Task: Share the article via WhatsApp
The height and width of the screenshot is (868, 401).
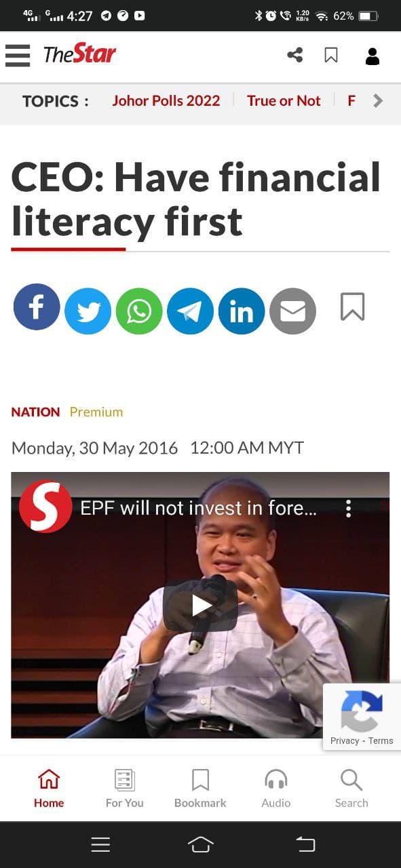Action: (139, 311)
